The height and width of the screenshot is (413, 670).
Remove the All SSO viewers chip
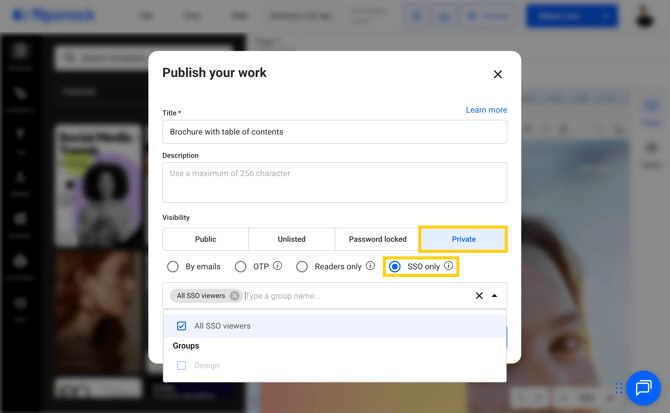click(235, 296)
